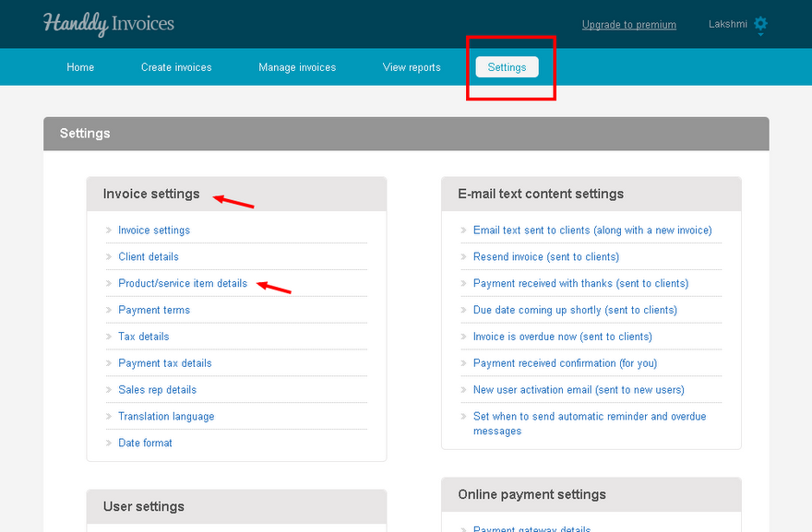Click the Lakshmi user name

pyautogui.click(x=728, y=24)
